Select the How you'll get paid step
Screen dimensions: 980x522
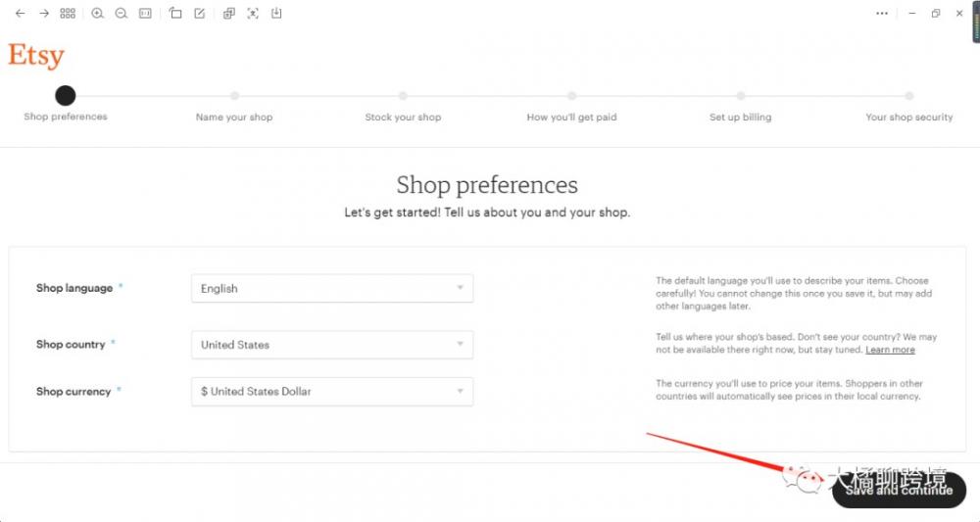571,108
